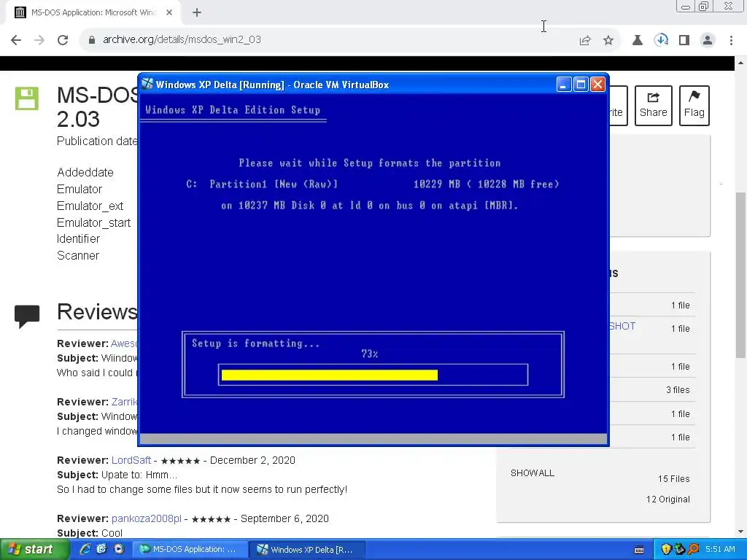Click the Flag button on the page
Viewport: 747px width, 560px height.
[694, 105]
